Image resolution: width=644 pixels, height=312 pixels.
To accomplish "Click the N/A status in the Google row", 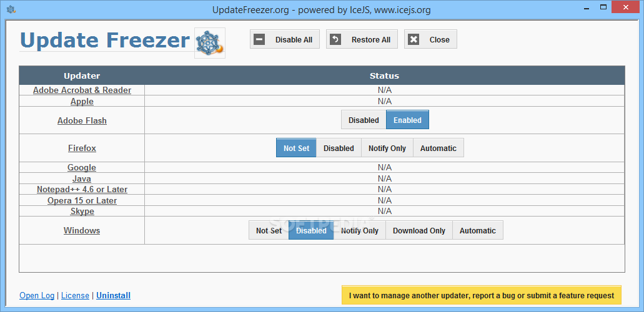I will (384, 167).
